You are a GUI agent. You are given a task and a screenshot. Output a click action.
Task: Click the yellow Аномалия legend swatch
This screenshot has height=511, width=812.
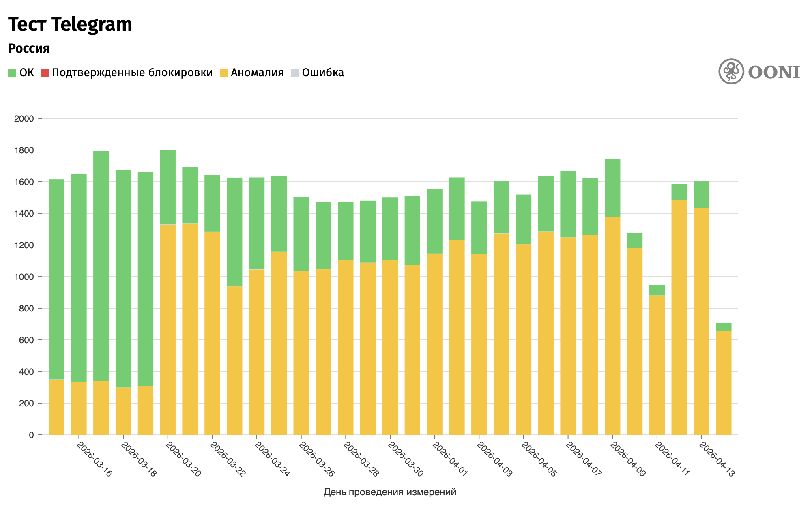224,73
